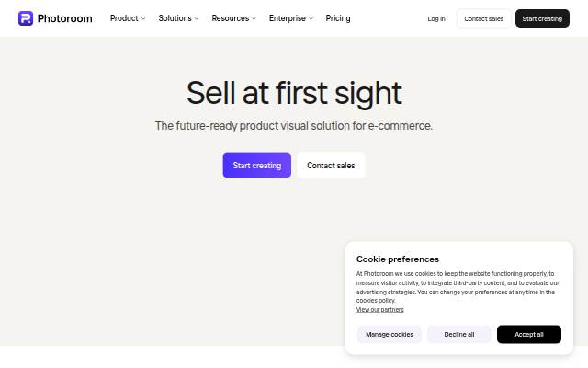588x368 pixels.
Task: Accept all cookies
Action: pyautogui.click(x=529, y=334)
